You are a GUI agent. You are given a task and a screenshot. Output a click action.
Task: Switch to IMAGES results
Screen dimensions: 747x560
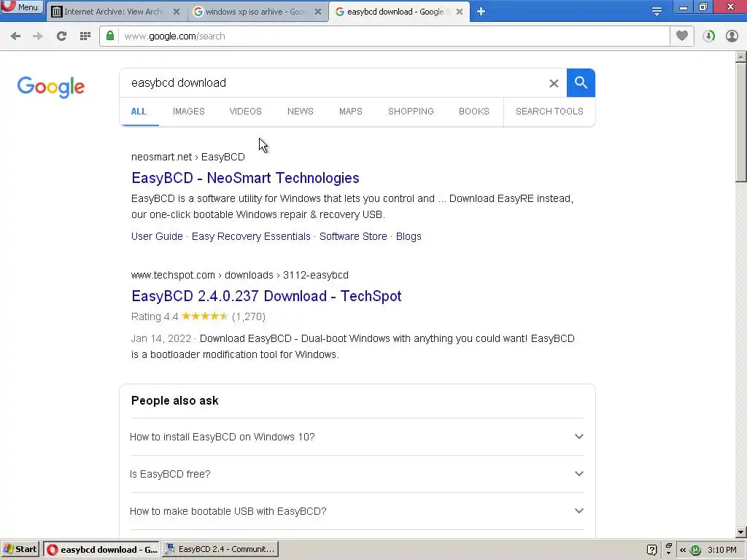pos(189,112)
